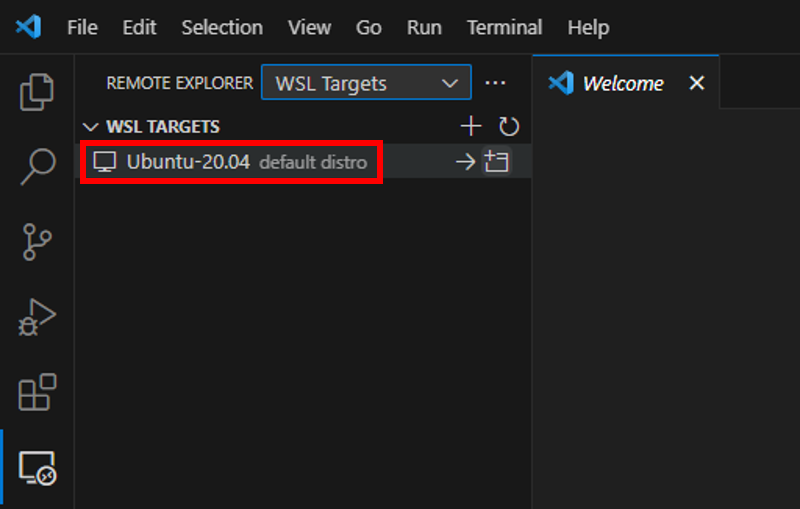
Task: Open Remote Explorer more actions menu
Action: point(495,83)
